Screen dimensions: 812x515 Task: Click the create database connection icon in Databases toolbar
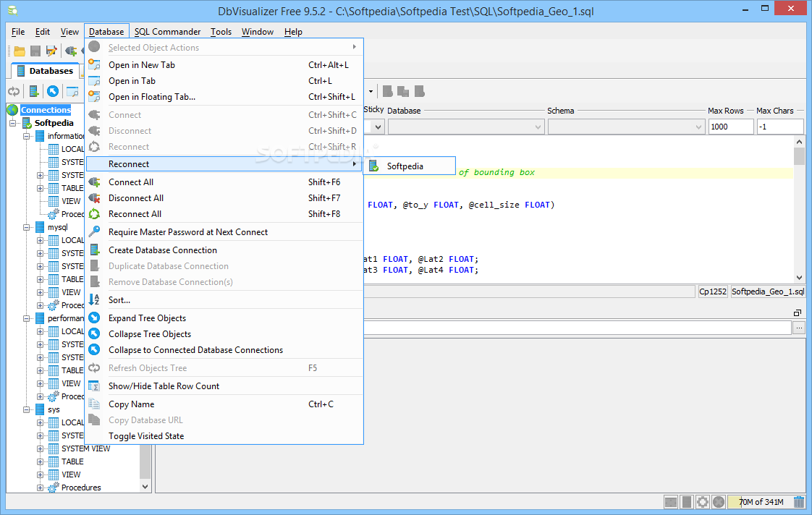click(34, 92)
